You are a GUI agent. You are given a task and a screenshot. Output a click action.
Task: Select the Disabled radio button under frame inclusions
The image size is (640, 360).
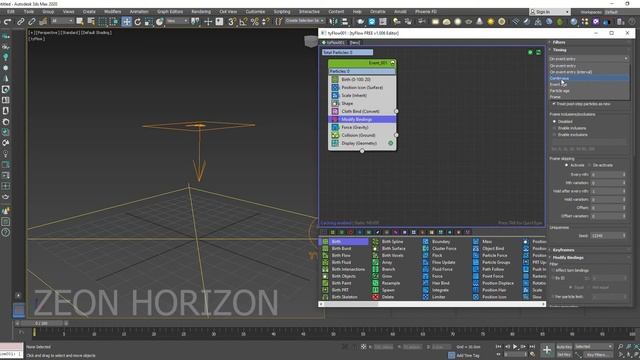(x=554, y=122)
